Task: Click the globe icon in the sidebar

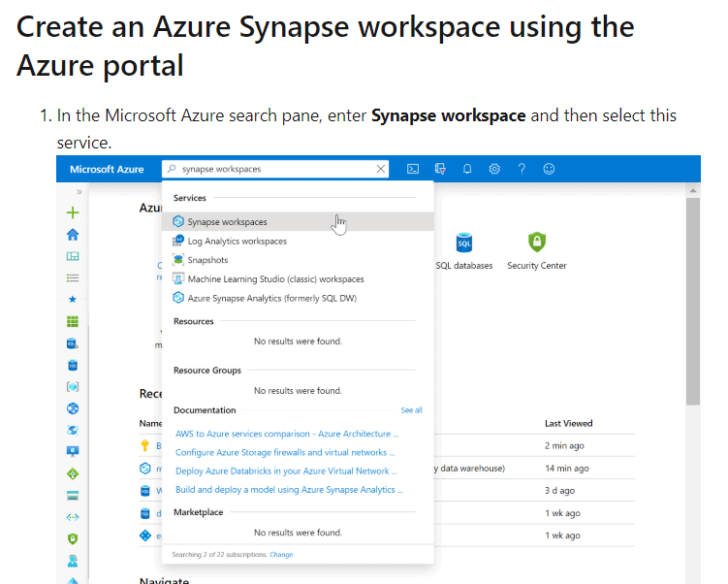Action: [x=73, y=408]
